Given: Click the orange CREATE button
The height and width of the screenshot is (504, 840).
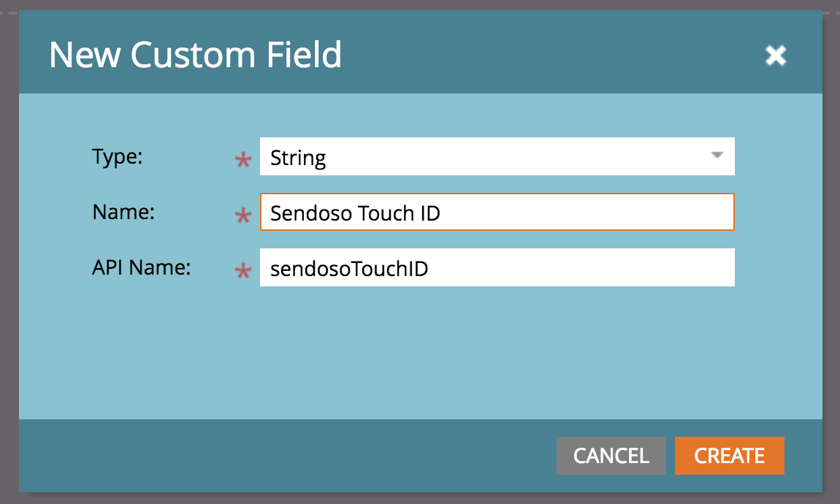Looking at the screenshot, I should click(x=730, y=456).
